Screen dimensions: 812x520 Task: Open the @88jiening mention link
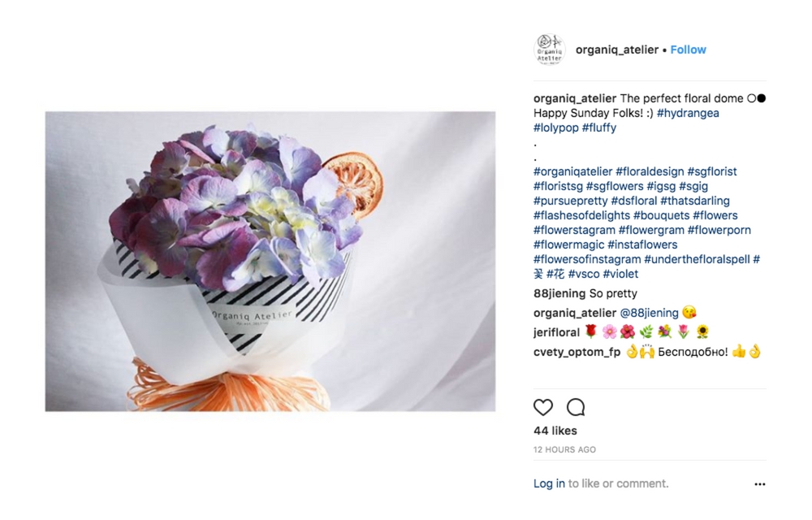[x=649, y=313]
